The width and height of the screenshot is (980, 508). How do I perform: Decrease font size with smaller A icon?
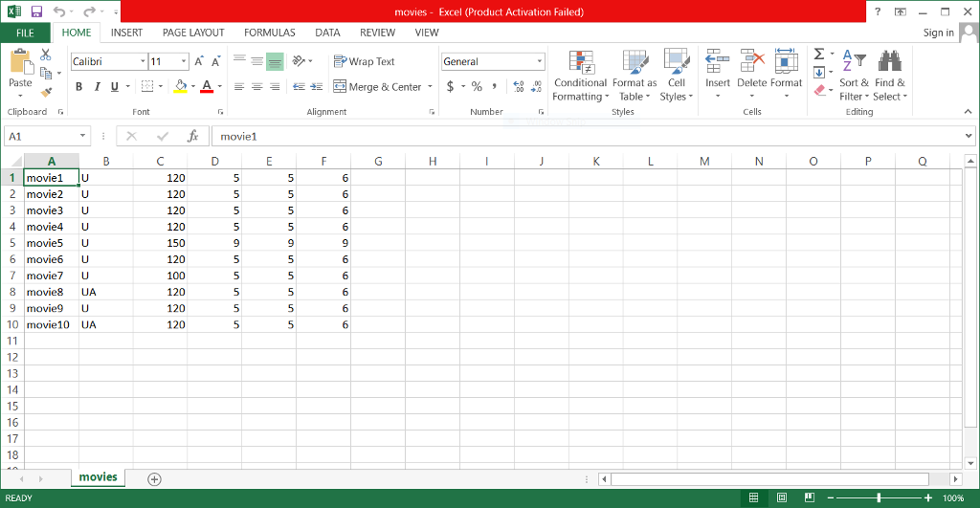[x=215, y=61]
